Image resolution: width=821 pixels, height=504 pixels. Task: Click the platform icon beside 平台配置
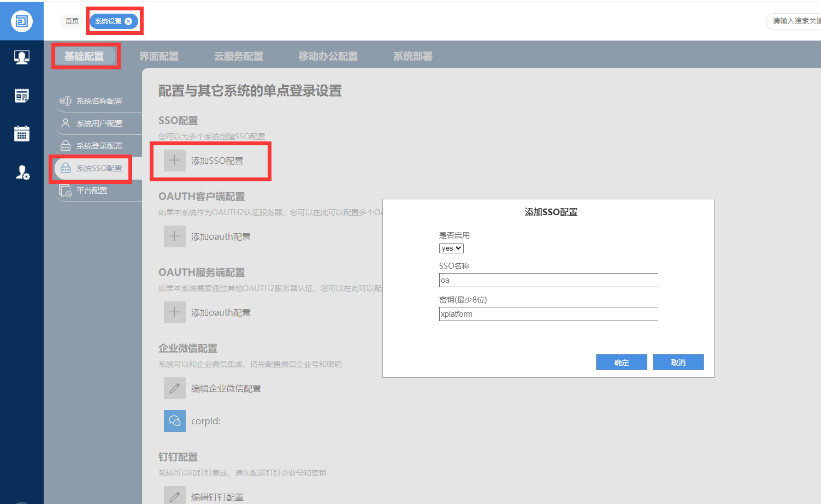[x=66, y=191]
